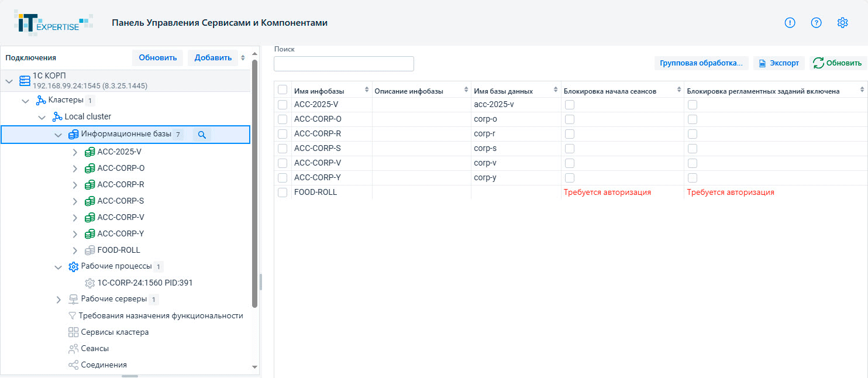Viewport: 868px width, 378px height.
Task: Open settings via the gear icon
Action: point(843,23)
